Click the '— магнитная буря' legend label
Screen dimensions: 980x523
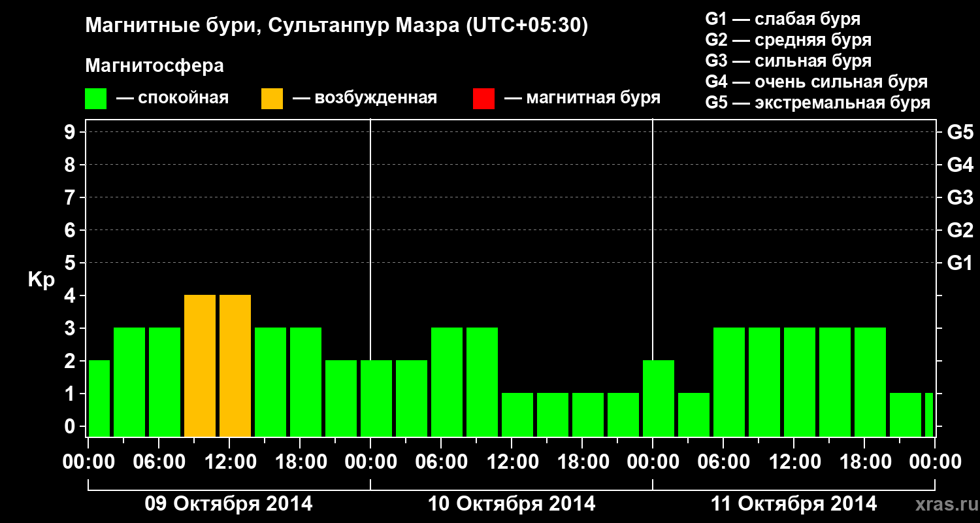pos(582,99)
